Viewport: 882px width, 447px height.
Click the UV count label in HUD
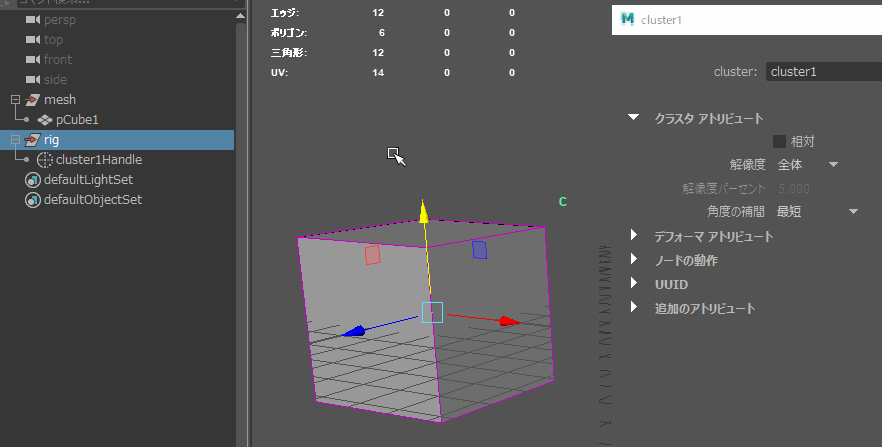[x=280, y=73]
